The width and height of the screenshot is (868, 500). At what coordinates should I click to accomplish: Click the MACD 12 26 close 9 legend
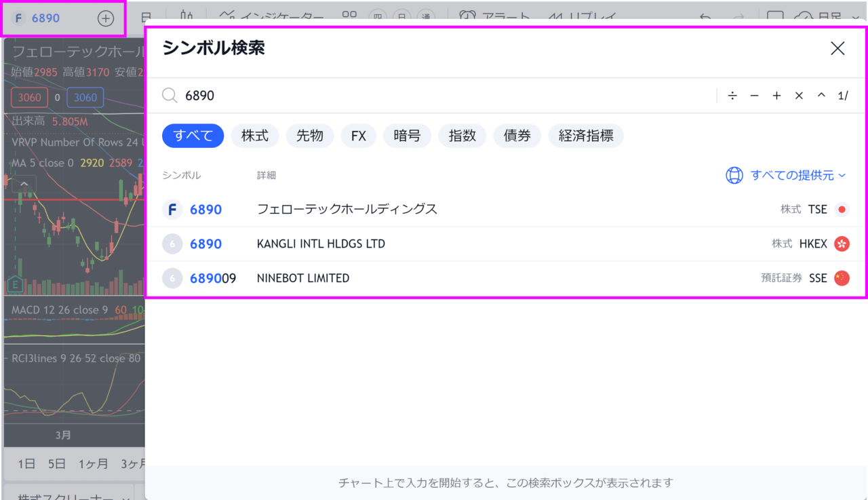(x=60, y=310)
